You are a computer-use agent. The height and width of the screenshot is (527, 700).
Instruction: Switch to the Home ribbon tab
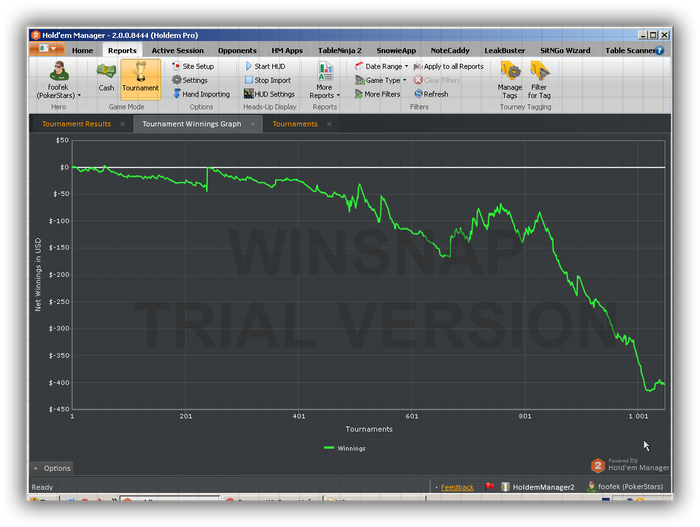pyautogui.click(x=83, y=50)
